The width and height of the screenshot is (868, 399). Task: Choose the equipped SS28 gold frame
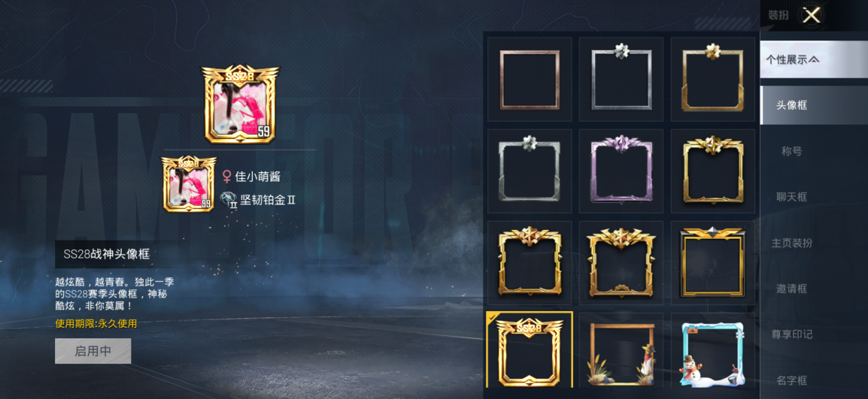530,349
